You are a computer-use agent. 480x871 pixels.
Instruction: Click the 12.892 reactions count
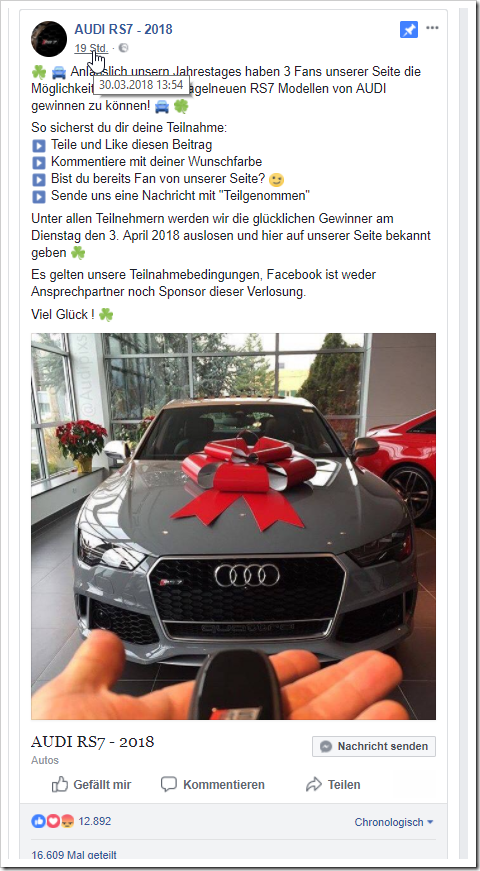94,821
